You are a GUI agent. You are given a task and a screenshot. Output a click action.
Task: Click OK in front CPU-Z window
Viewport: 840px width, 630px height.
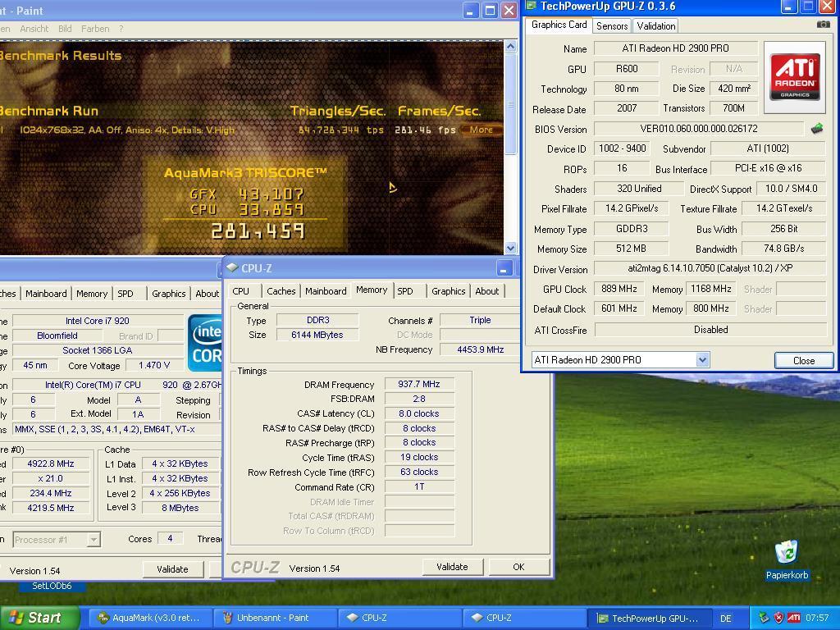[518, 567]
